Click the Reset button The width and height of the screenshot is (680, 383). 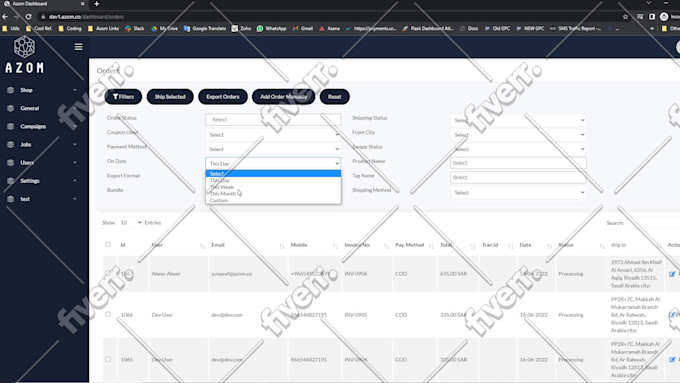click(x=334, y=97)
